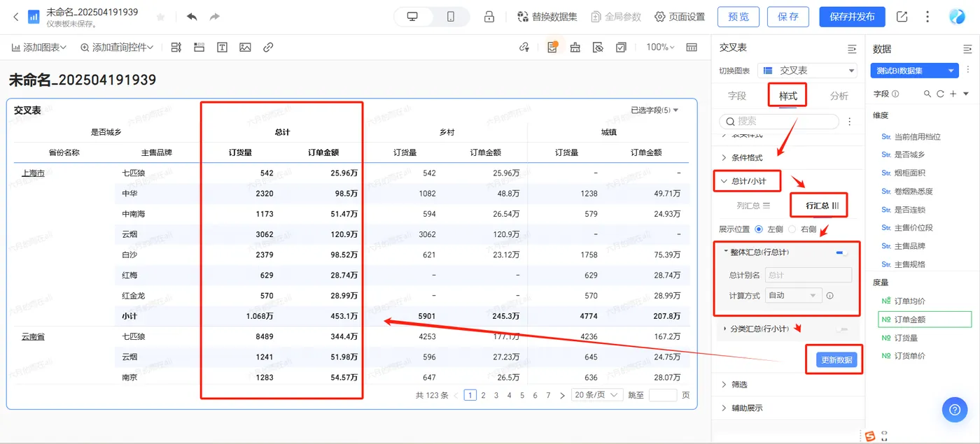Click the 更新数据 update button
This screenshot has height=444, width=980.
click(x=836, y=359)
